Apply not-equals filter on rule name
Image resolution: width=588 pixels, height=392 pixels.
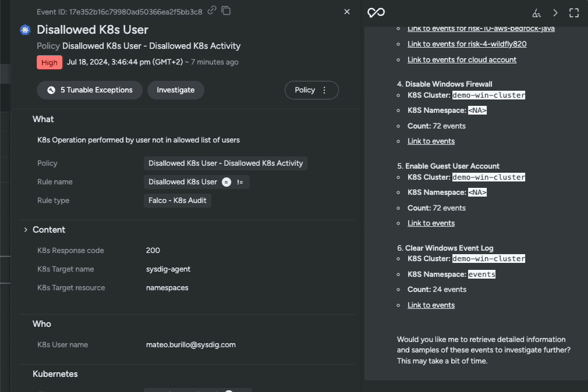(240, 182)
